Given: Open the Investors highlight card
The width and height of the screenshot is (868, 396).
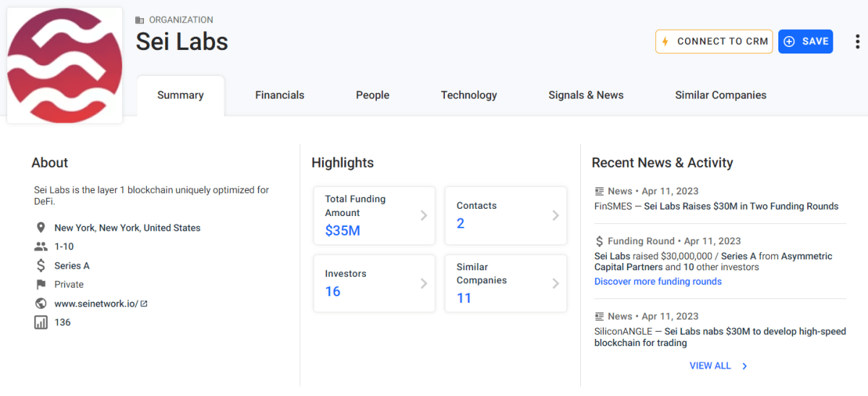Looking at the screenshot, I should [375, 283].
